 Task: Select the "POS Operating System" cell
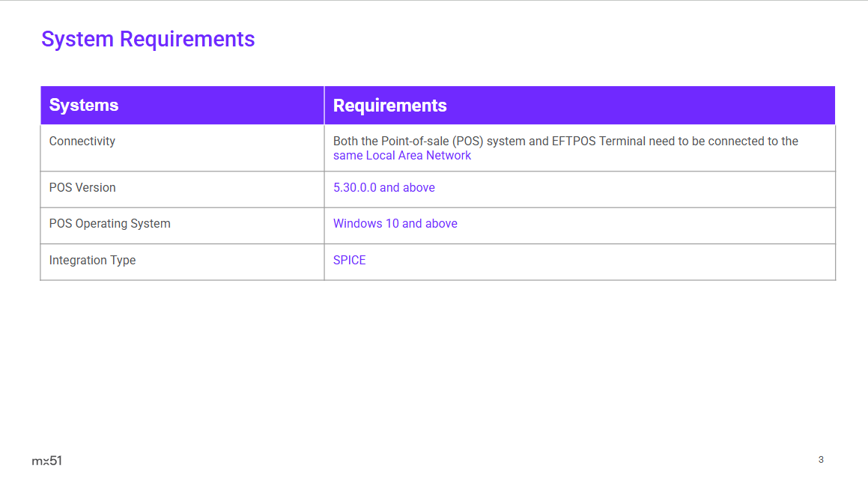tap(109, 223)
